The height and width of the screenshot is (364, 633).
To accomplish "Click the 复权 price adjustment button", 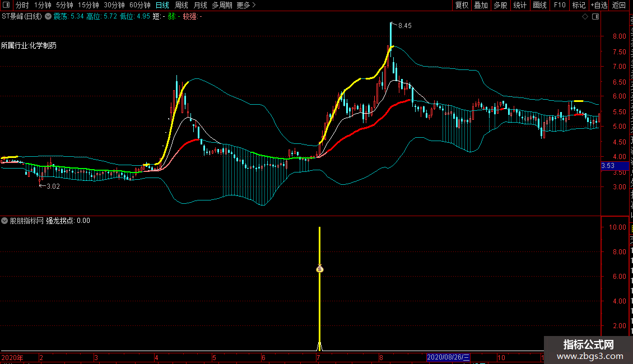I will [462, 5].
